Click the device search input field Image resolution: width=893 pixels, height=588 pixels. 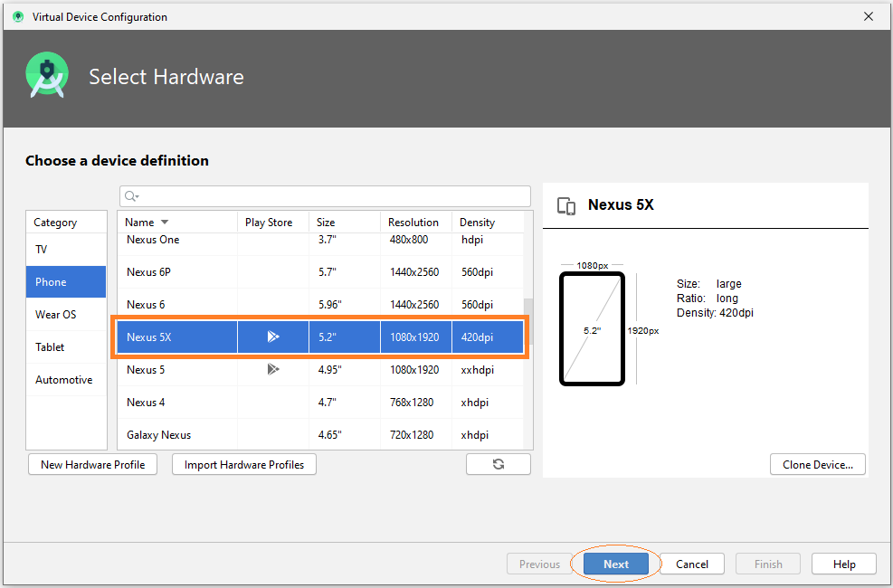click(325, 196)
